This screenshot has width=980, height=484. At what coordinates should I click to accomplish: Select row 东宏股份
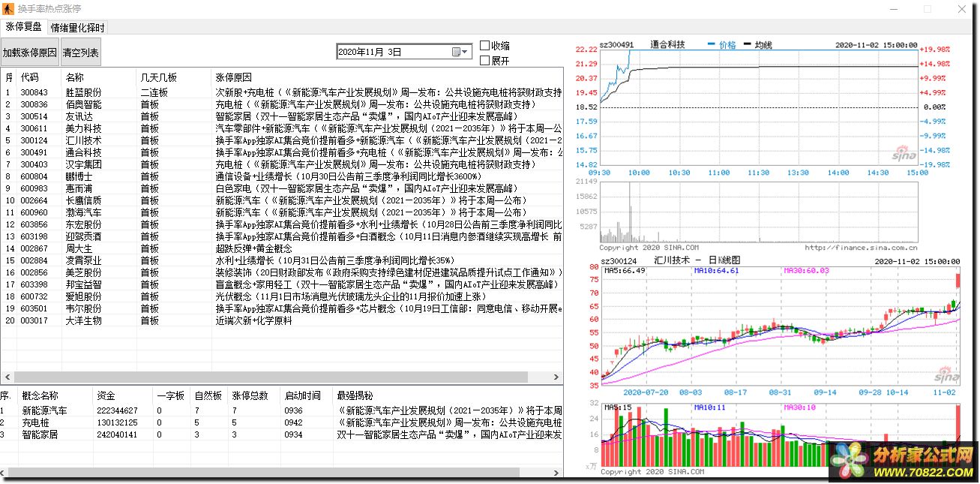(281, 224)
